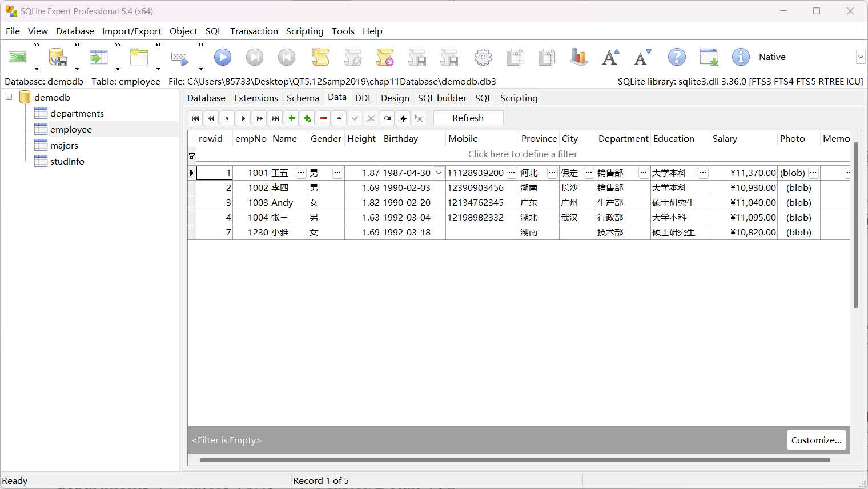Sort by the Birthday column header
This screenshot has height=489, width=868.
413,138
